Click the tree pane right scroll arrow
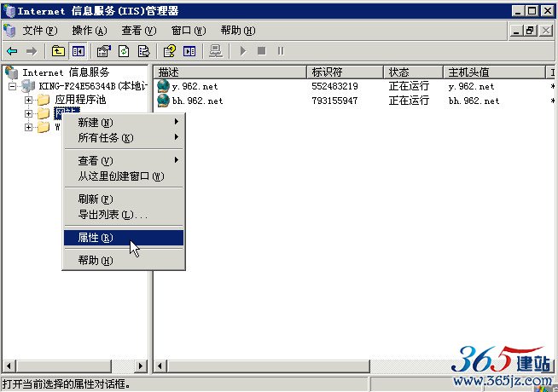The width and height of the screenshot is (558, 392). click(x=141, y=366)
